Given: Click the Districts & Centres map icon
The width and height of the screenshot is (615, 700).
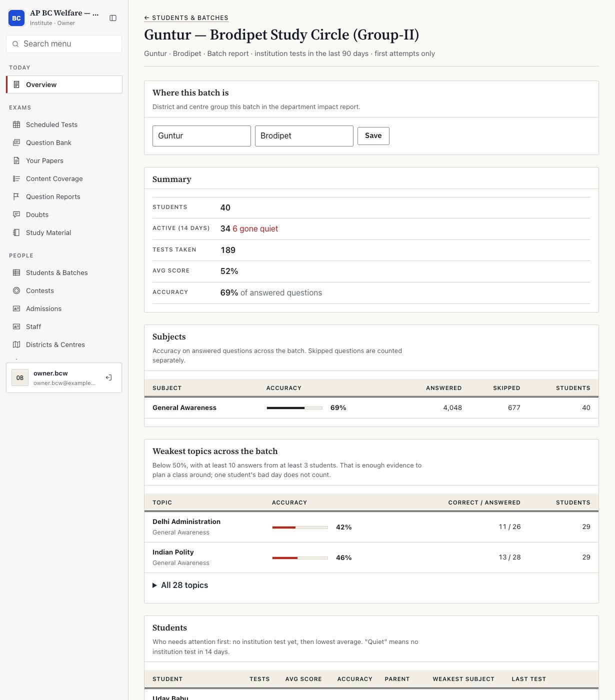Looking at the screenshot, I should 16,344.
